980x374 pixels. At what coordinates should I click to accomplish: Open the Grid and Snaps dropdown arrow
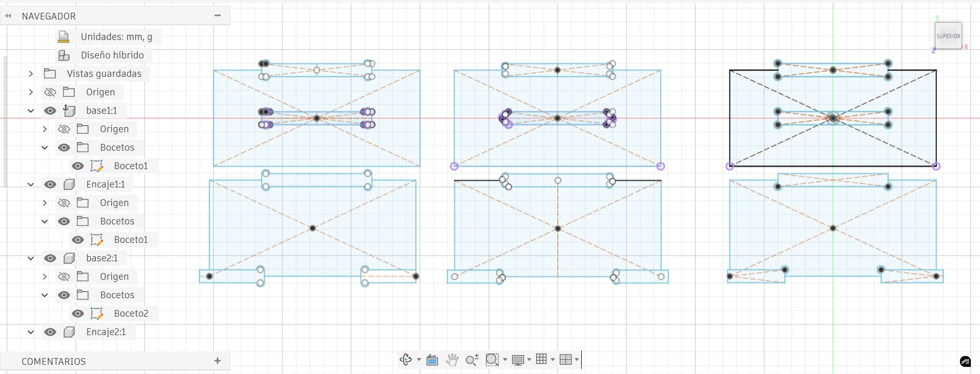click(x=553, y=360)
